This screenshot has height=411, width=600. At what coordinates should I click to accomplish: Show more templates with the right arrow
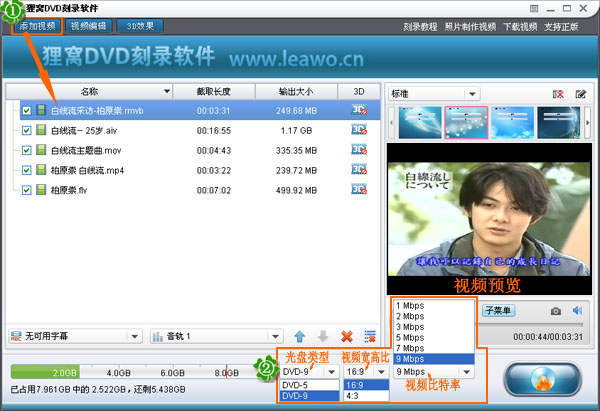(587, 122)
